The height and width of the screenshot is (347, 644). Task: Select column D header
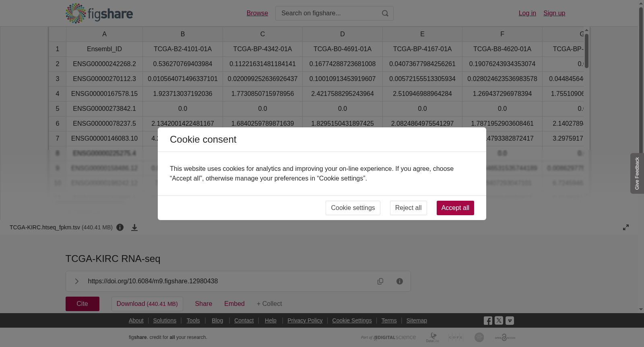(x=343, y=34)
